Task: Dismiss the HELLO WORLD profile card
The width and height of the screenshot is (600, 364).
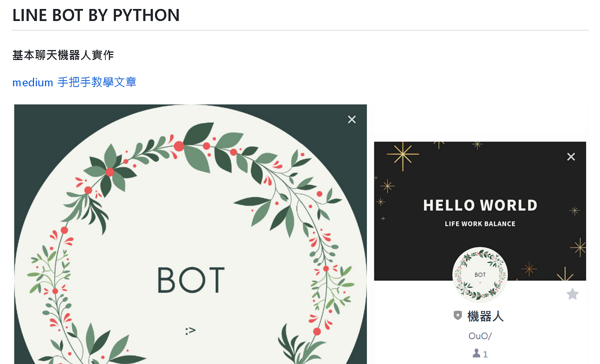Action: pyautogui.click(x=571, y=156)
